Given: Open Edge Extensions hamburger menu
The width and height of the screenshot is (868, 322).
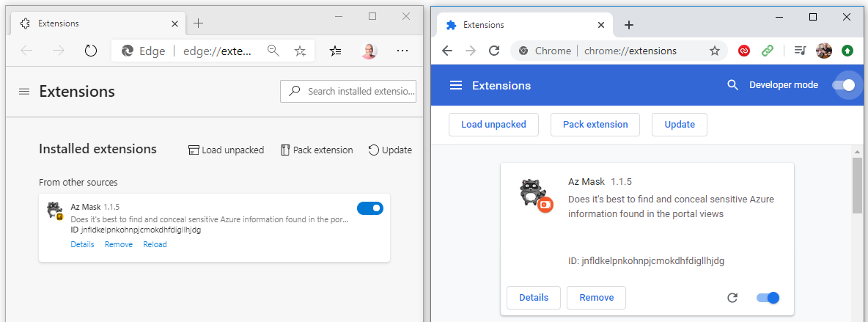Looking at the screenshot, I should 23,92.
